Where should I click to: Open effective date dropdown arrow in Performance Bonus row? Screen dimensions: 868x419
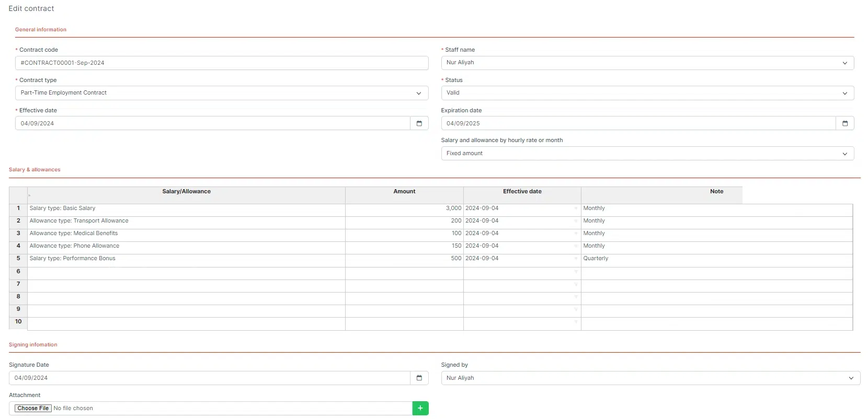tap(576, 259)
